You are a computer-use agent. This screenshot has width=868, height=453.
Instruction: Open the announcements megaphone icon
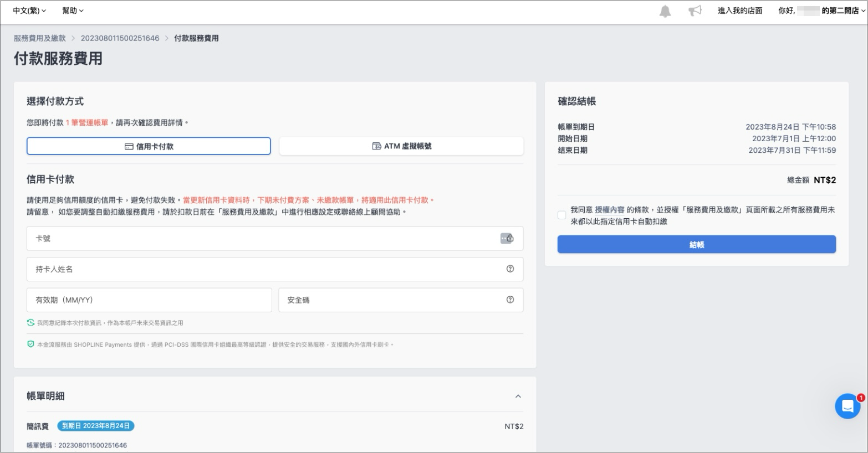pyautogui.click(x=695, y=11)
